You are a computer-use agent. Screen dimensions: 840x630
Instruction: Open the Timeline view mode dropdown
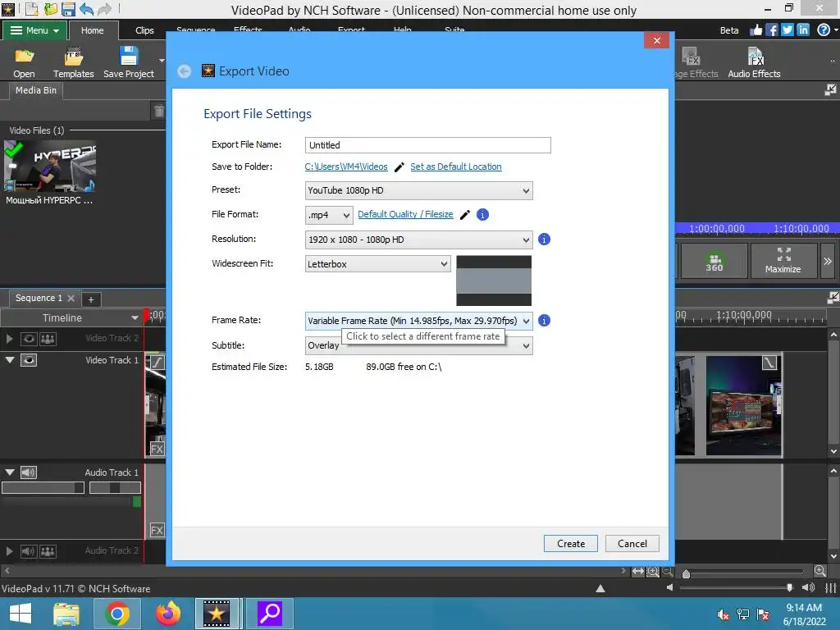(71, 317)
